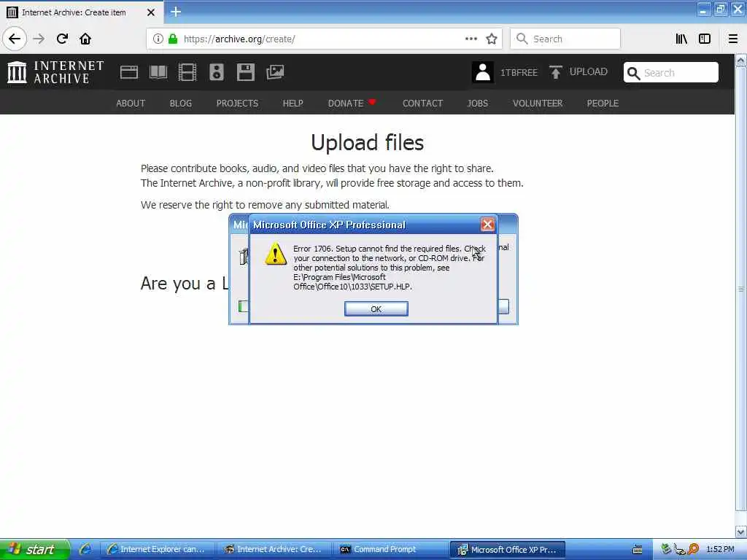Launch Internet Explorer from quick launch
Viewport: 747px width, 560px height.
point(86,550)
